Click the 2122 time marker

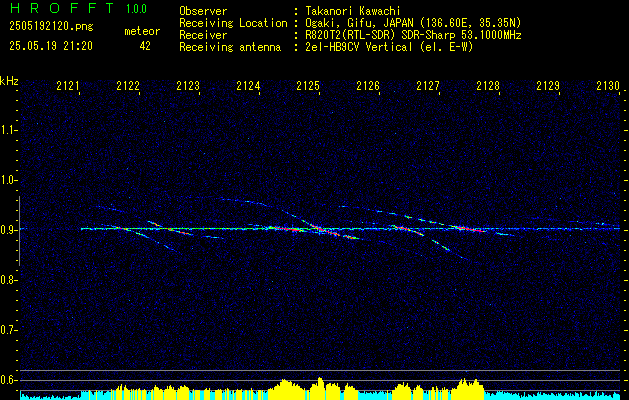click(x=128, y=86)
